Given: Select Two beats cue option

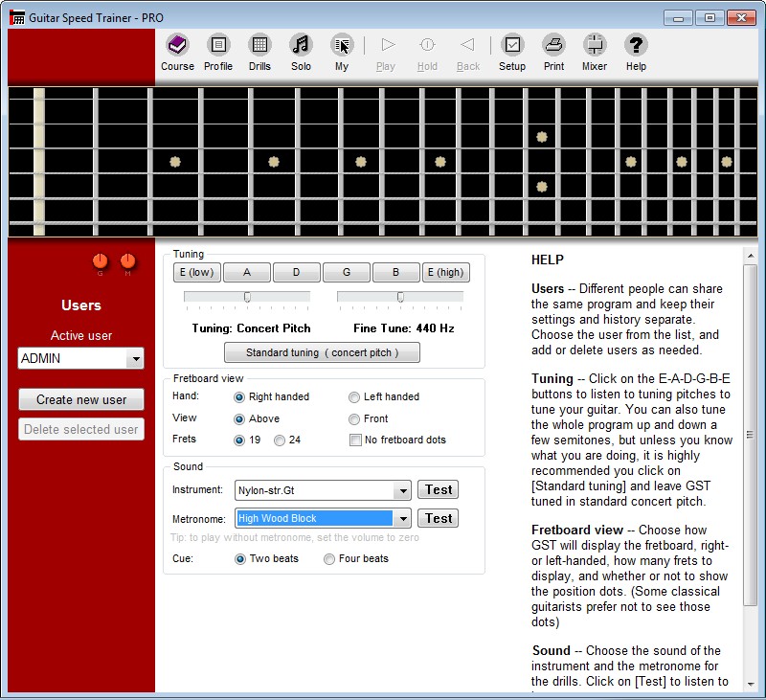Looking at the screenshot, I should click(240, 559).
